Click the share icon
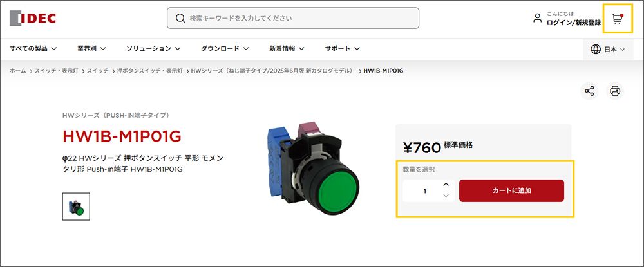 coord(589,91)
